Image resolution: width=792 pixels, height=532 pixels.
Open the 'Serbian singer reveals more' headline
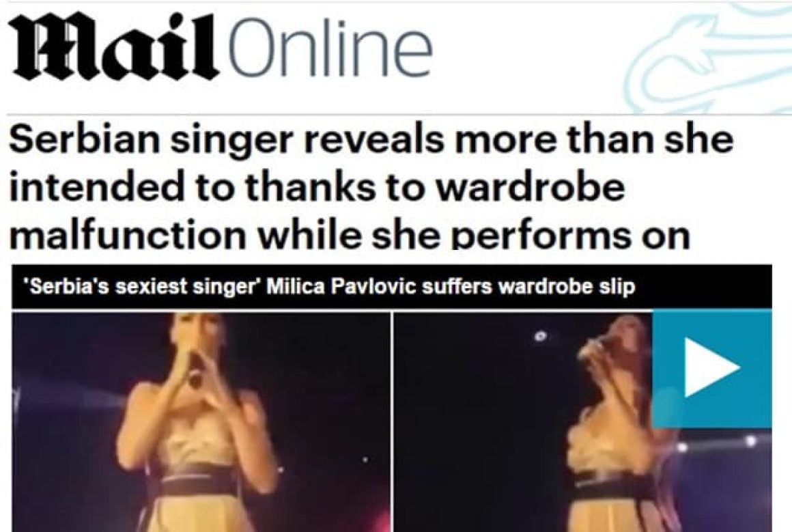pos(371,139)
